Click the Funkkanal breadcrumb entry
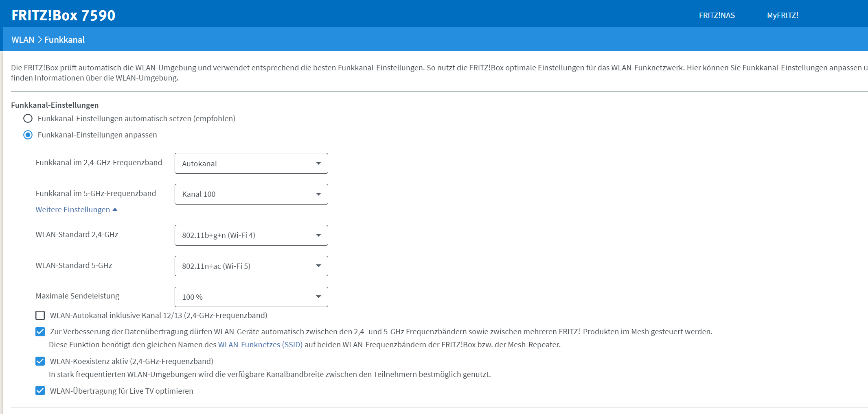The image size is (868, 414). pos(64,40)
